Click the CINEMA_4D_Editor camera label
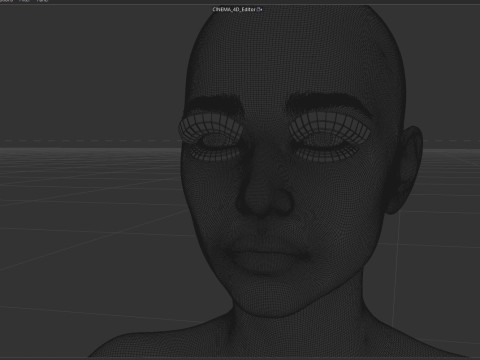Viewport: 480px width, 360px height. pyautogui.click(x=234, y=9)
